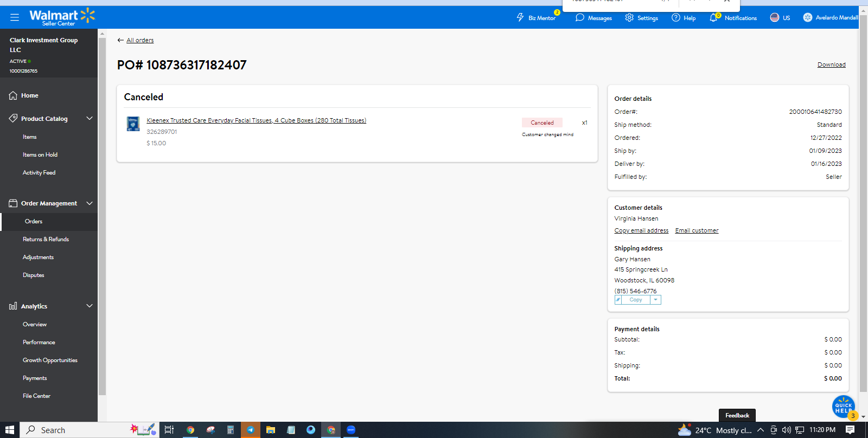Collapse the Analytics section chevron

pyautogui.click(x=90, y=306)
